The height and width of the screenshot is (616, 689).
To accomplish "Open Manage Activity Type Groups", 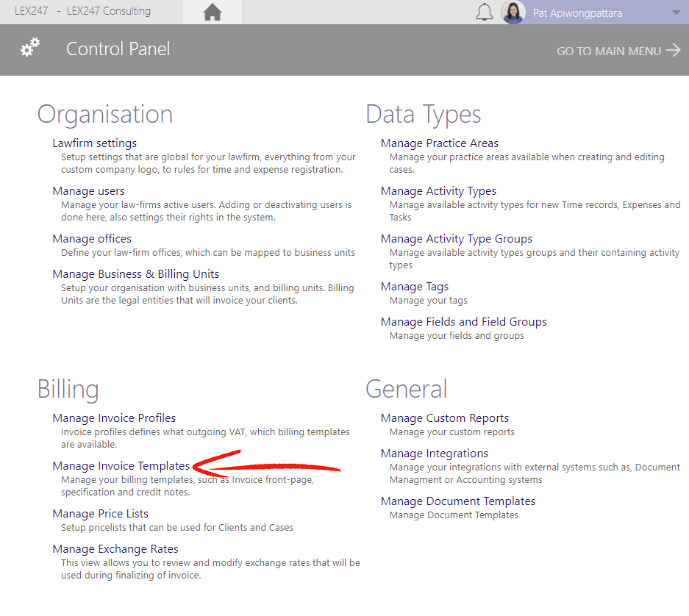I will point(457,239).
